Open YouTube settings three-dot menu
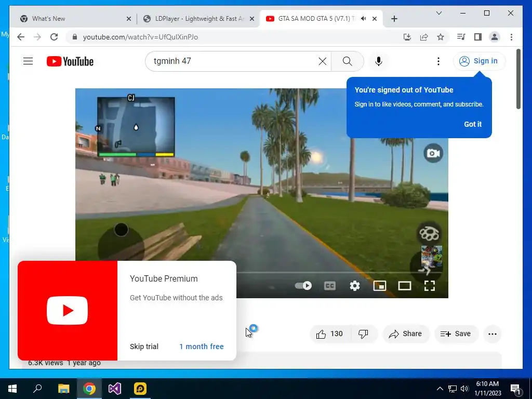Screen dimensions: 532x399 click(438, 61)
